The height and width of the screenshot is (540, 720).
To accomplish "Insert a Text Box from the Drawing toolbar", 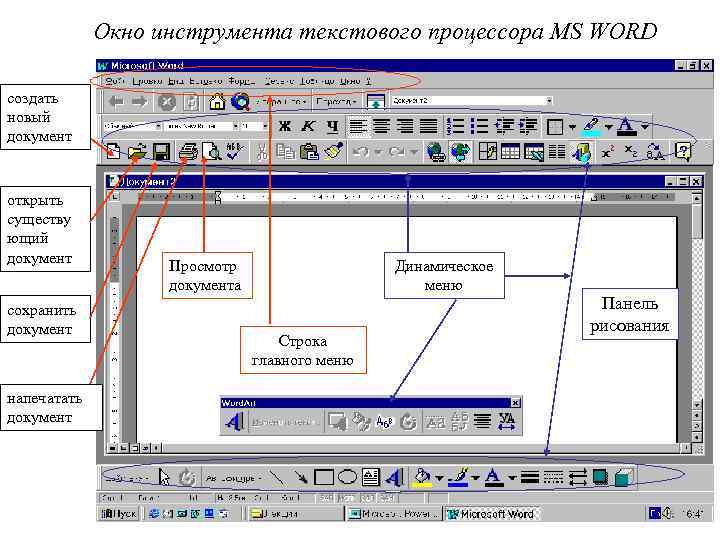I will (x=370, y=477).
